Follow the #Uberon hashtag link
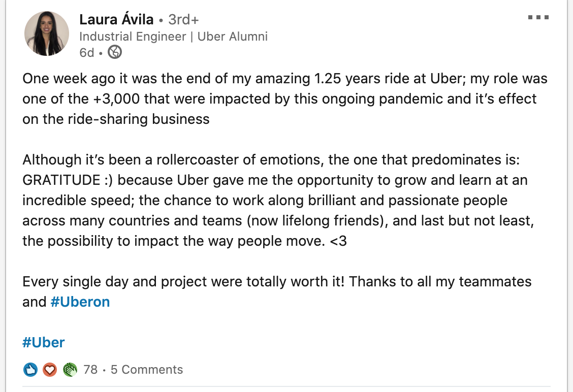 (x=80, y=302)
